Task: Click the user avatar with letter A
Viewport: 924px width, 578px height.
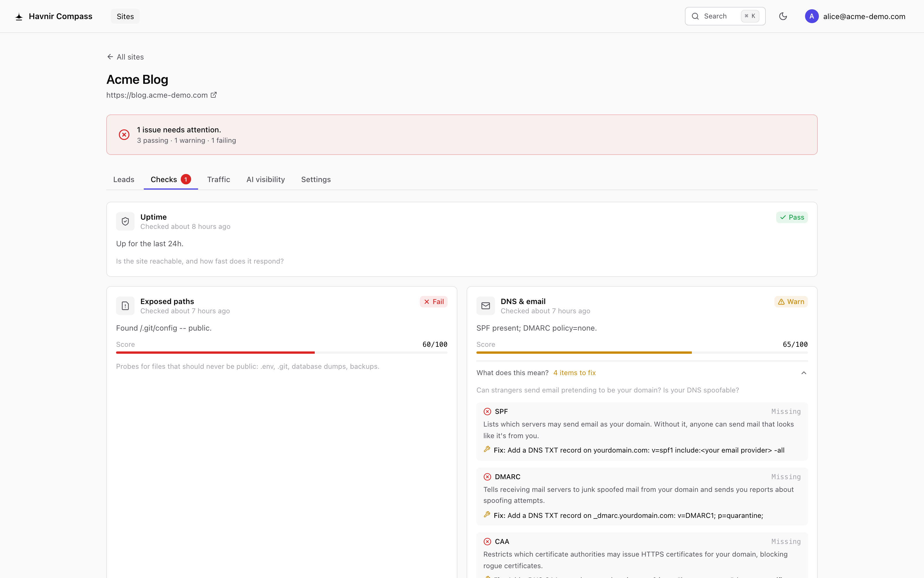Action: tap(812, 16)
